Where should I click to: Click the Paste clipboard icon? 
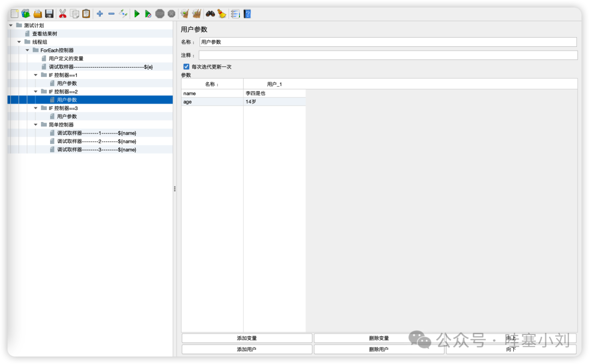point(86,14)
